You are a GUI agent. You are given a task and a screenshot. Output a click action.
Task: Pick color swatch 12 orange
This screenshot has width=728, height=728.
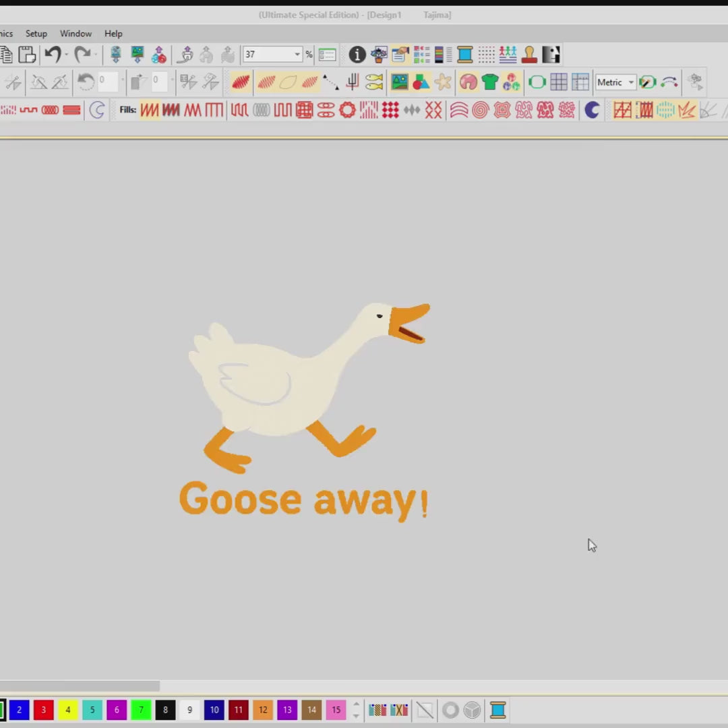pyautogui.click(x=263, y=710)
